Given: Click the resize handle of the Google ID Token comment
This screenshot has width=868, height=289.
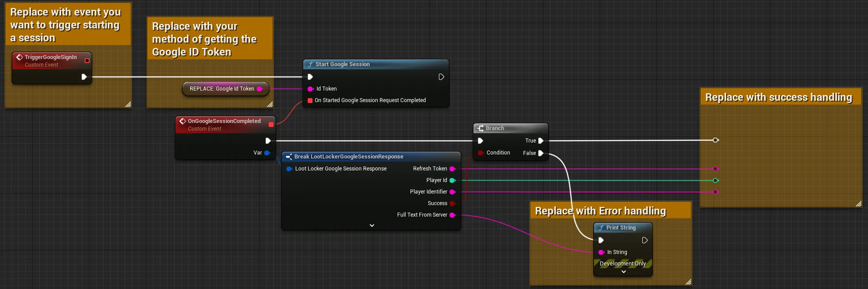Looking at the screenshot, I should (x=270, y=104).
